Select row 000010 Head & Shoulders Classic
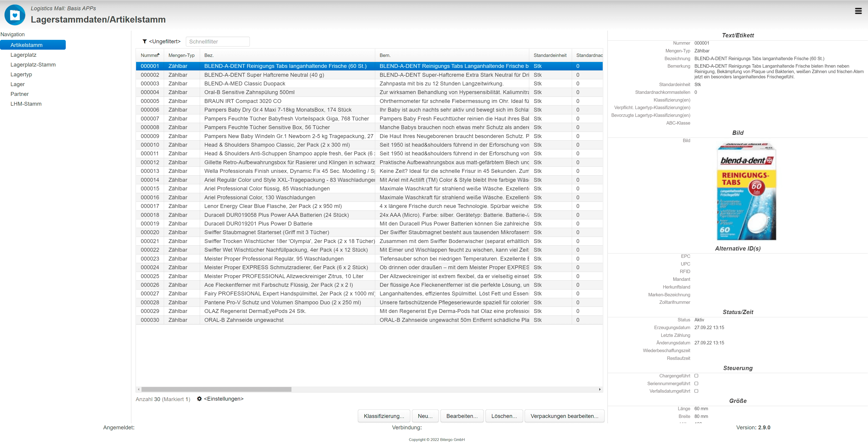The image size is (868, 443). point(369,145)
